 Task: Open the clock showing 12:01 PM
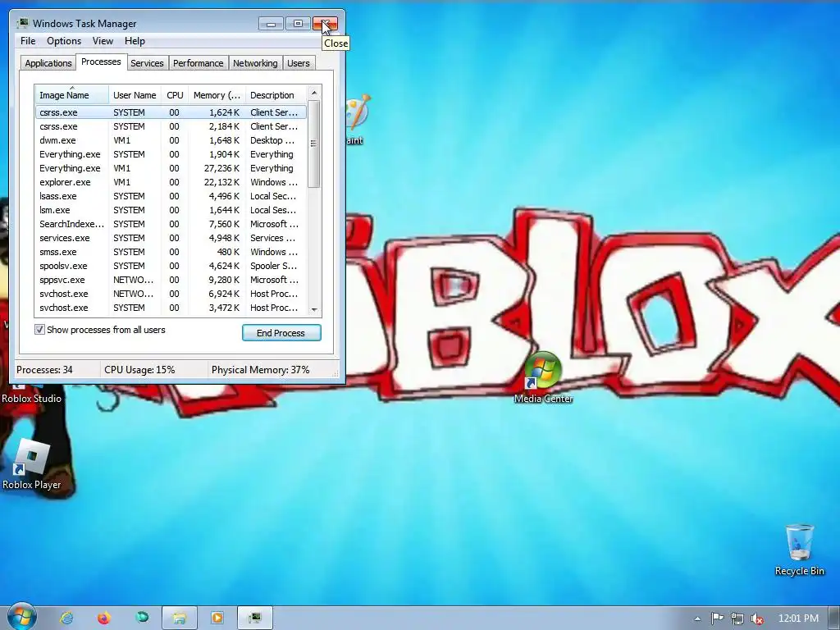(x=797, y=619)
